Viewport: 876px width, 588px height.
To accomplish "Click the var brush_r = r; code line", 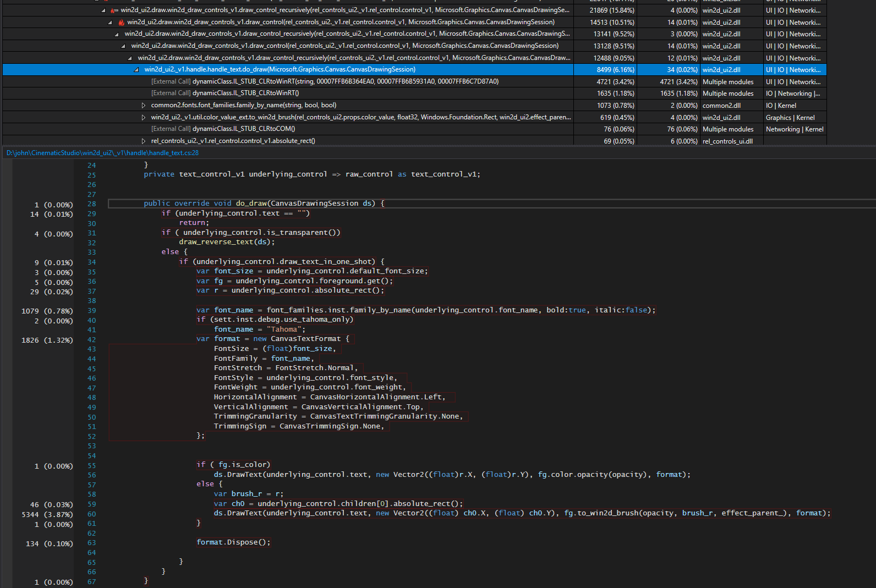I will tap(249, 494).
